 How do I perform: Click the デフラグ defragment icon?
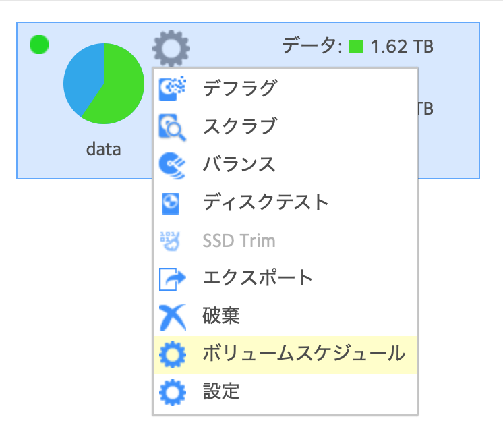pos(173,88)
